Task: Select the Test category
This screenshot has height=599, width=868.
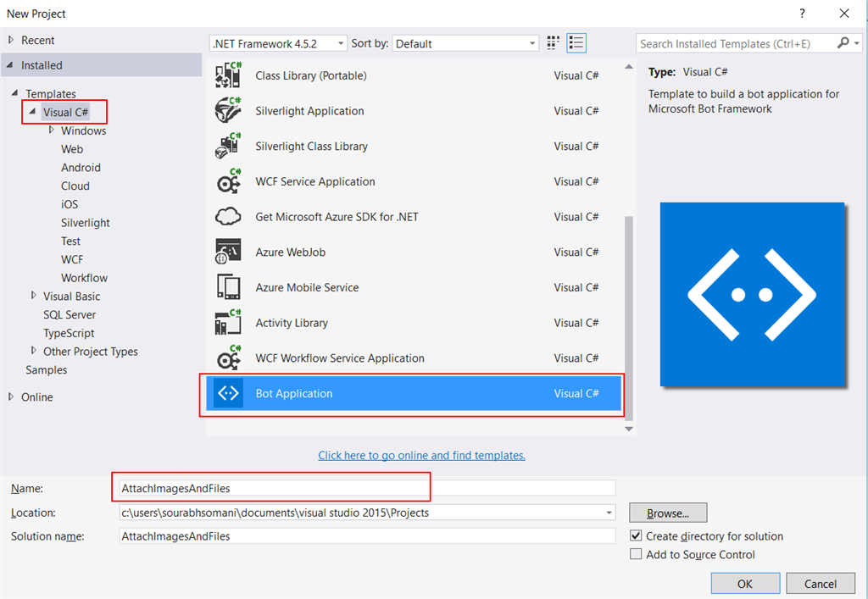Action: point(71,241)
